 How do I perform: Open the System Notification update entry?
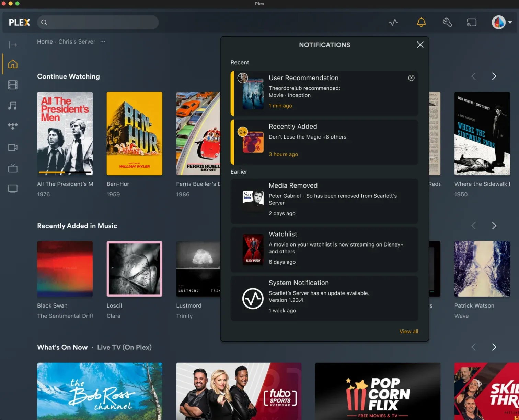(x=324, y=299)
